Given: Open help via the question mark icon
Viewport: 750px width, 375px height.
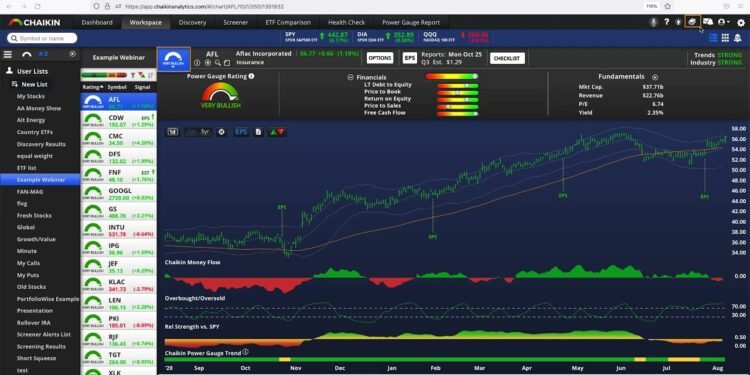Looking at the screenshot, I should 666,22.
